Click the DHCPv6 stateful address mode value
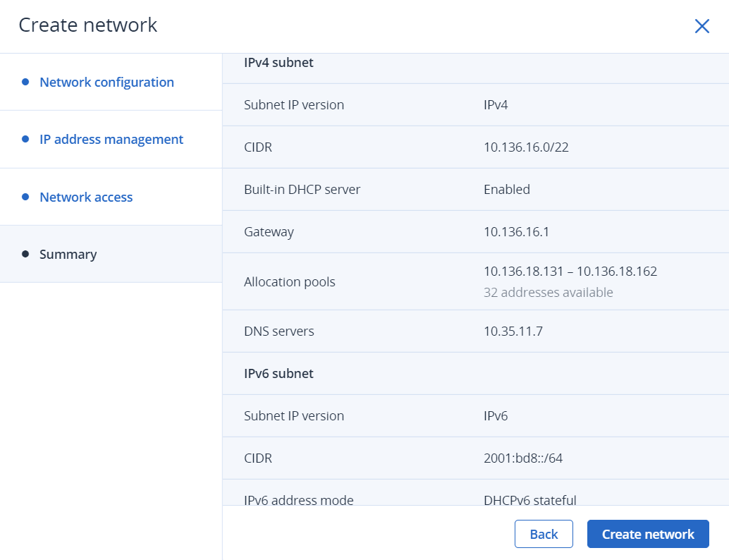Image resolution: width=729 pixels, height=560 pixels. (x=529, y=500)
